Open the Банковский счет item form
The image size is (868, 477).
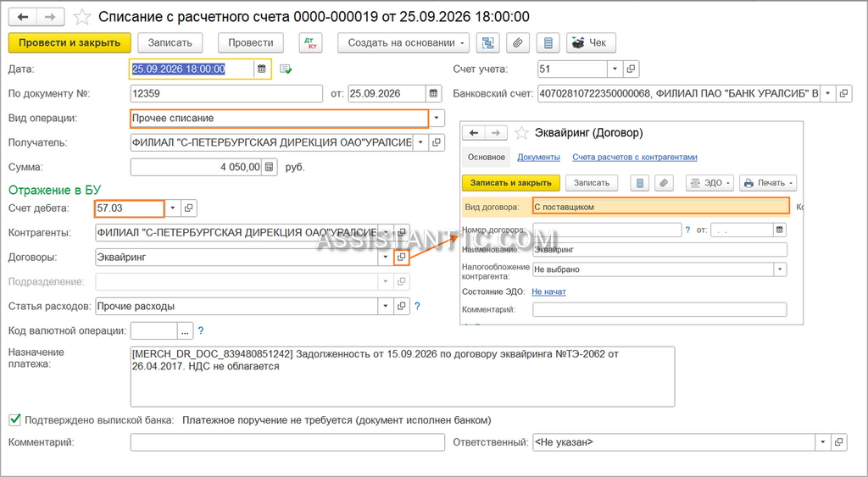[843, 93]
